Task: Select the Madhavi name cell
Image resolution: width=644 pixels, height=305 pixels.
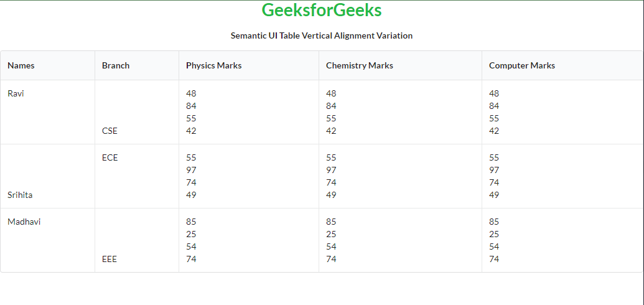Action: [x=24, y=222]
